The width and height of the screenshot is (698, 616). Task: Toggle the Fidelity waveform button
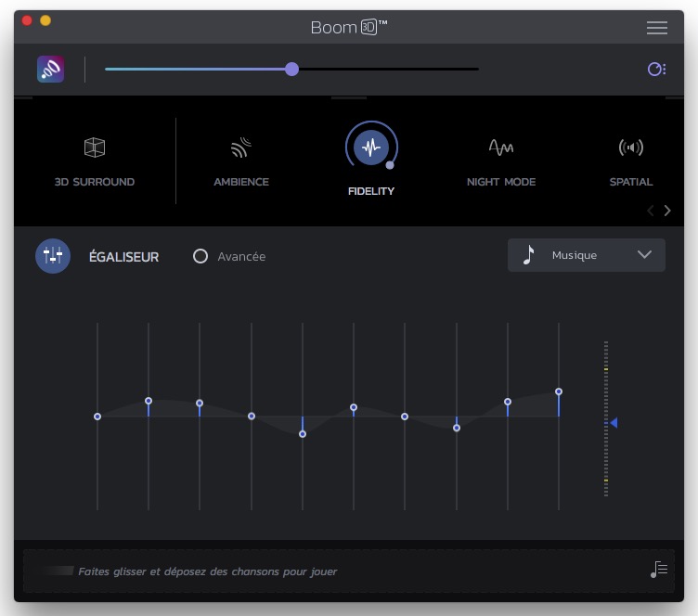[x=371, y=147]
